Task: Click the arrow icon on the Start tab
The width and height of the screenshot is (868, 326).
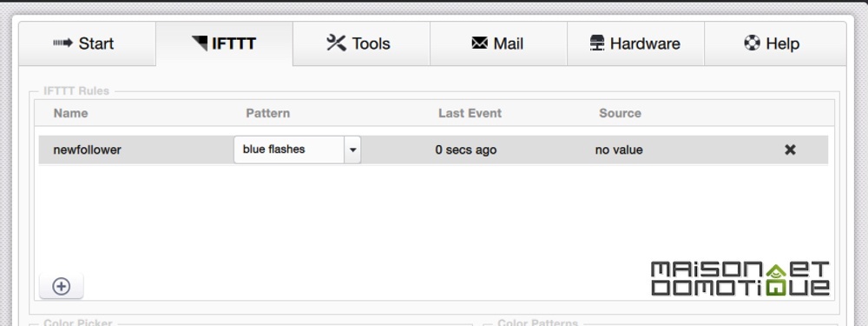Action: click(x=62, y=43)
